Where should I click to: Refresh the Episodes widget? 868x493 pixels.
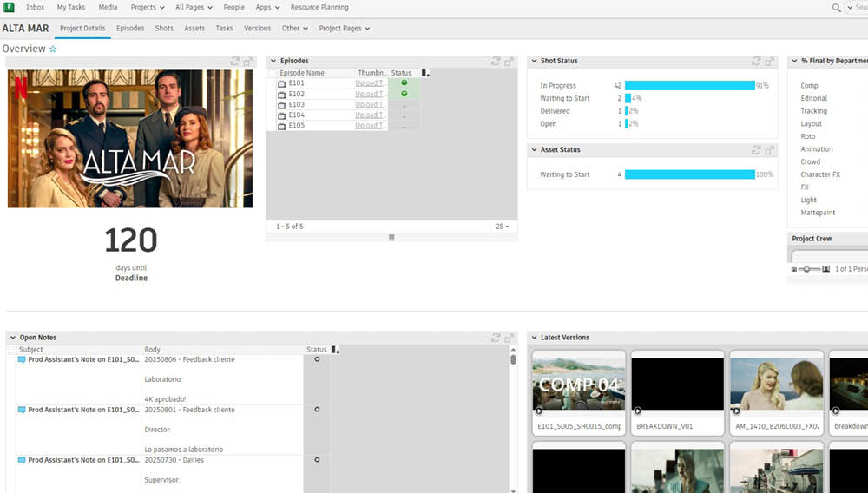pos(496,62)
